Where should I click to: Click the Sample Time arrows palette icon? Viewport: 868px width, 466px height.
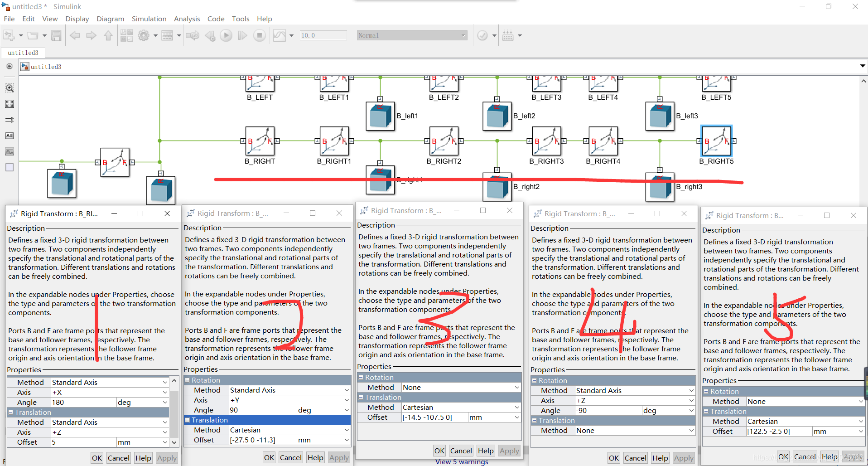coord(10,120)
